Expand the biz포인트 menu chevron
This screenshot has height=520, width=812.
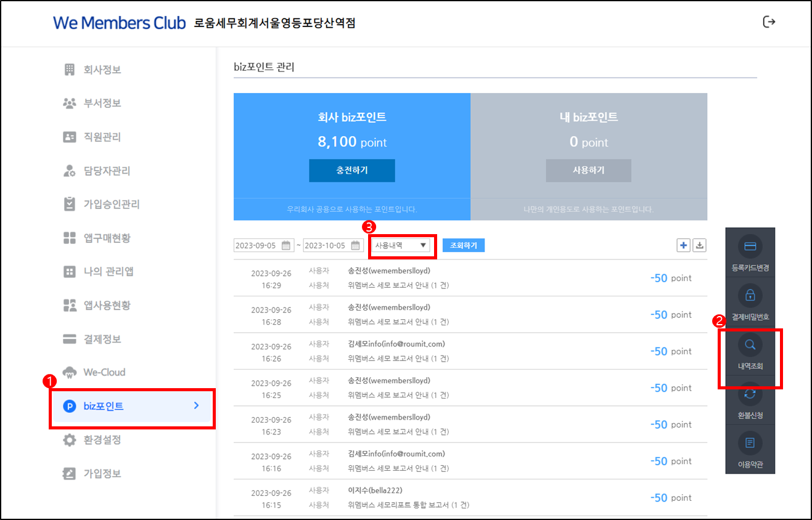(x=196, y=405)
